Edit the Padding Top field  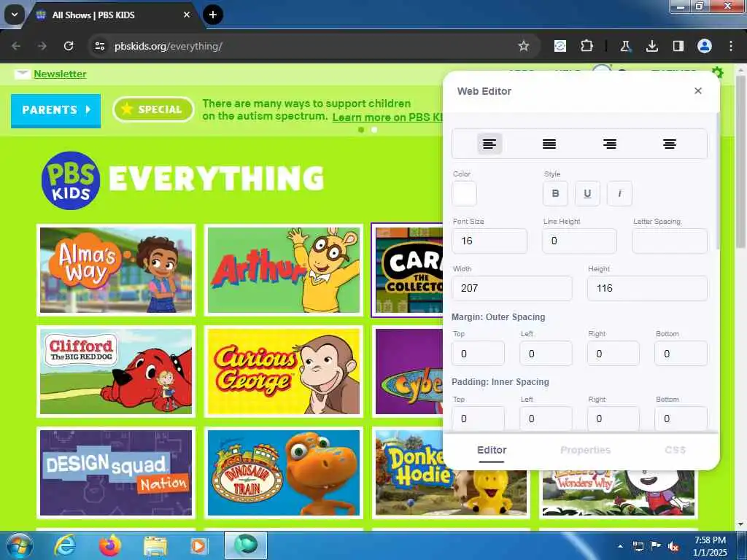(x=478, y=419)
